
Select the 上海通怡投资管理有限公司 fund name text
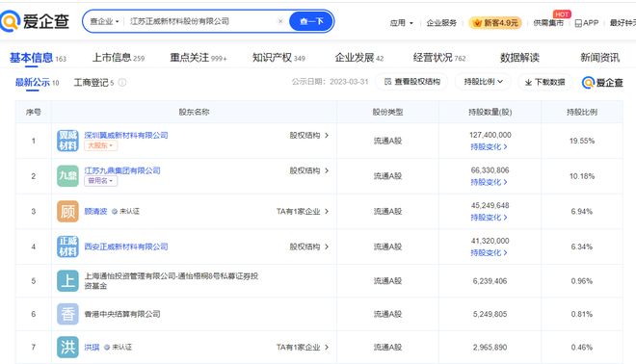pyautogui.click(x=172, y=281)
